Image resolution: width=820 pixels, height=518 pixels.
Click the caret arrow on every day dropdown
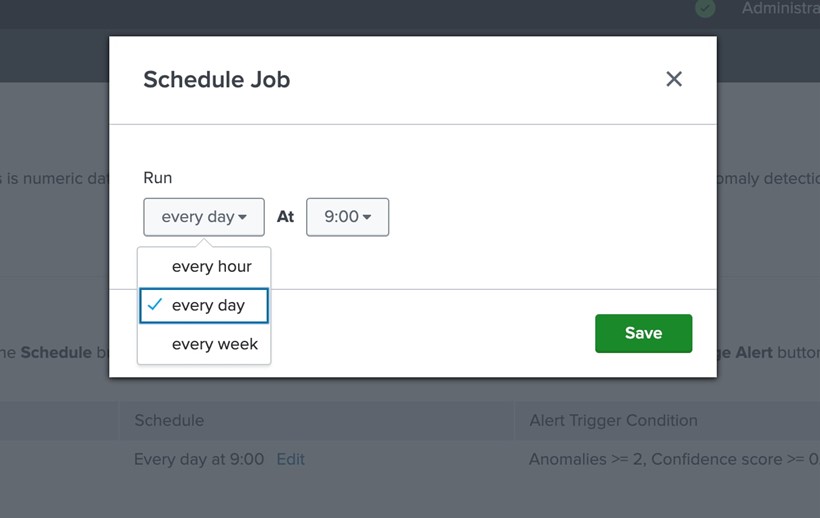click(x=243, y=217)
